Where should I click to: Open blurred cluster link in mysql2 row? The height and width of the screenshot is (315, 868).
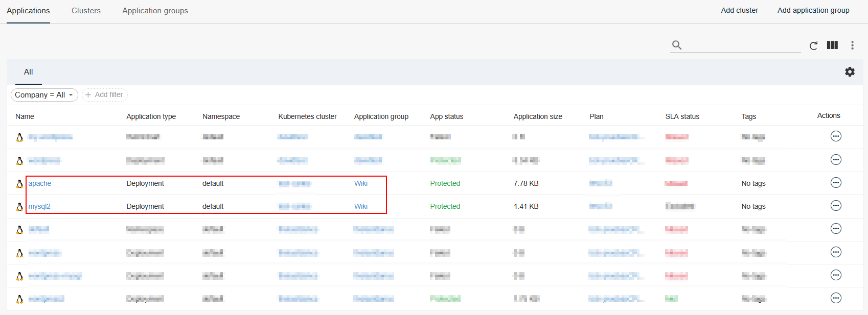[x=294, y=206]
